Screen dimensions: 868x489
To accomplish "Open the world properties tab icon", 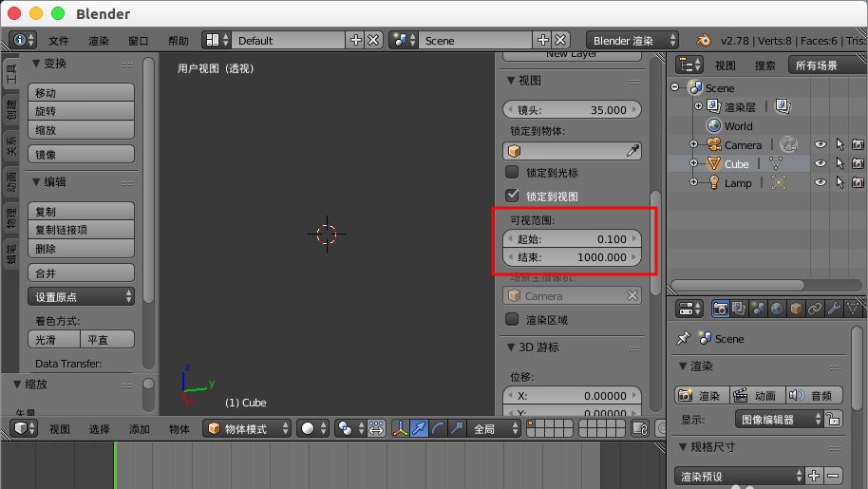I will [x=777, y=309].
